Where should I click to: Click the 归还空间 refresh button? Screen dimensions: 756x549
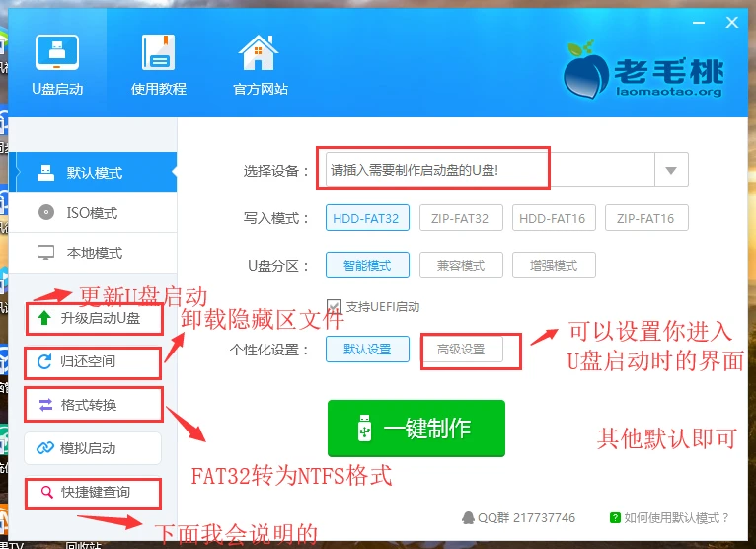93,361
